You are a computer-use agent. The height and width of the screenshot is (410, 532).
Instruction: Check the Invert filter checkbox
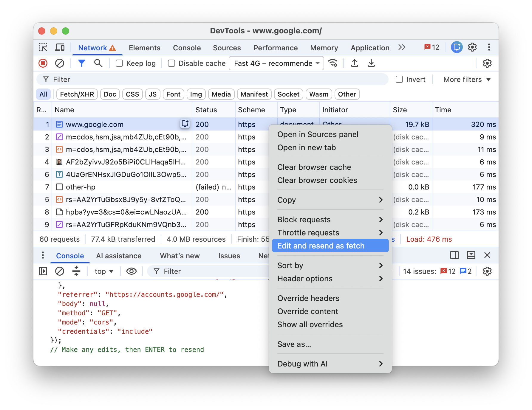click(399, 79)
